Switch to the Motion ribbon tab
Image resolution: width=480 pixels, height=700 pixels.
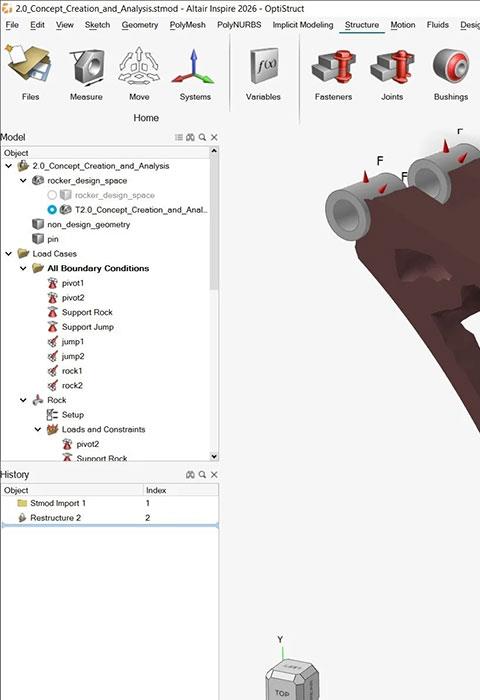click(403, 25)
